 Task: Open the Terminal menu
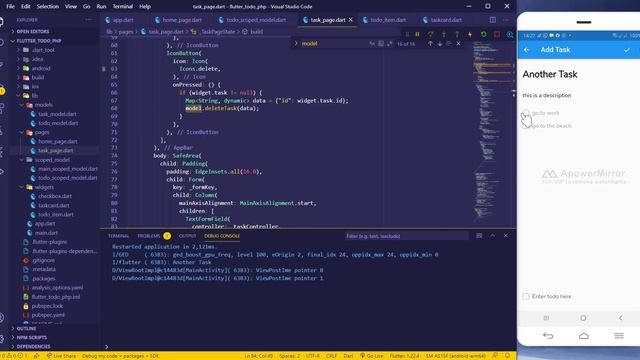[122, 7]
